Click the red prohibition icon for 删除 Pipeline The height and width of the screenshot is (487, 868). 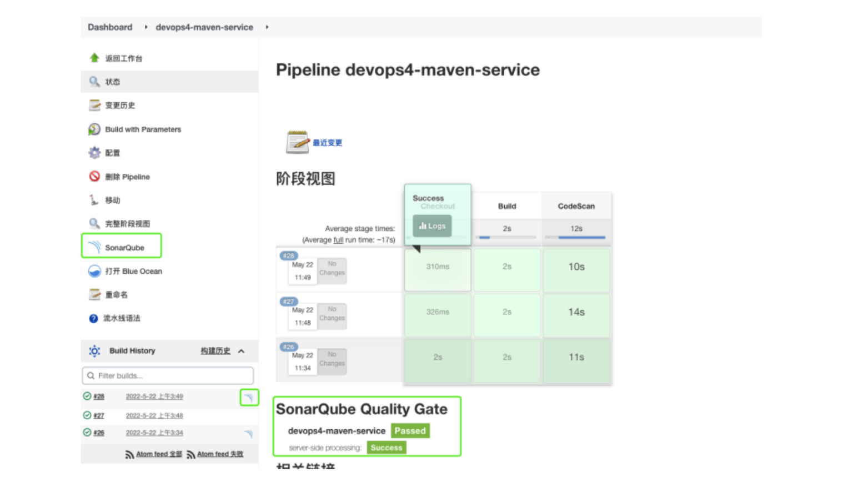pos(94,176)
